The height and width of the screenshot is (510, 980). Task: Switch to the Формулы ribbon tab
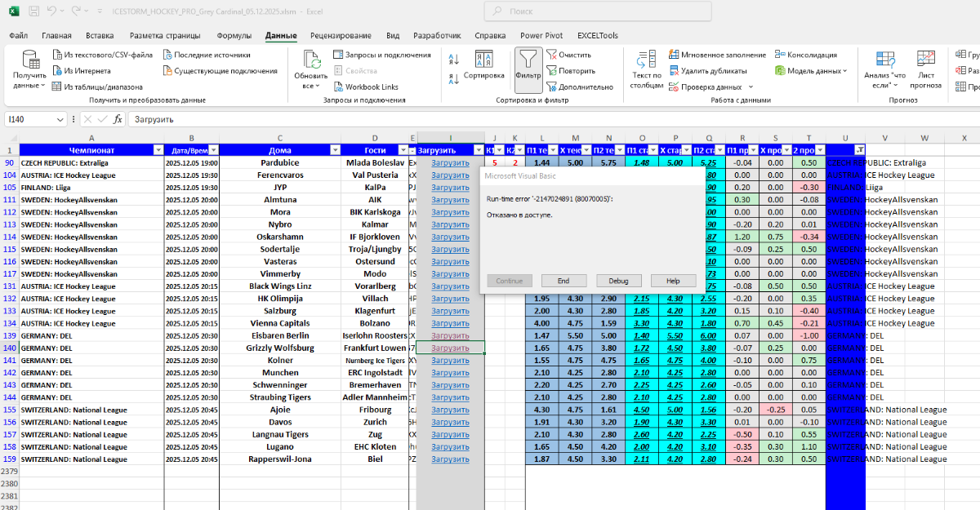coord(234,36)
